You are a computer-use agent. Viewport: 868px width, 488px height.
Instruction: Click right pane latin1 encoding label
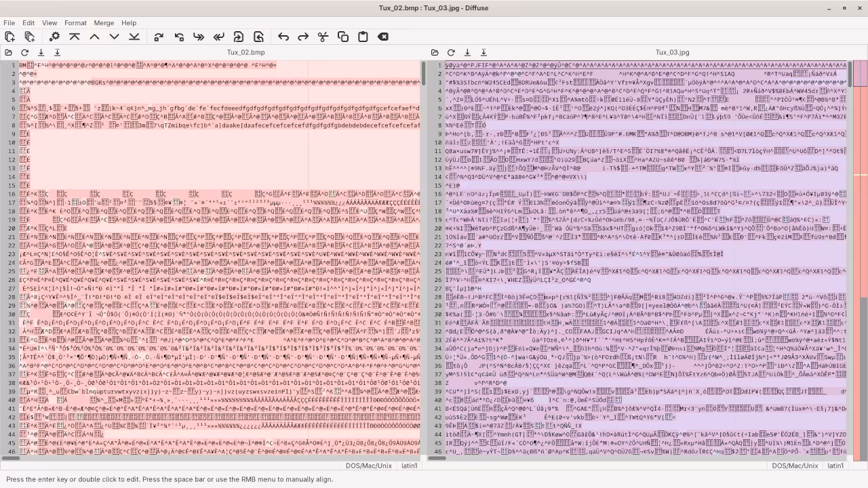(x=836, y=466)
